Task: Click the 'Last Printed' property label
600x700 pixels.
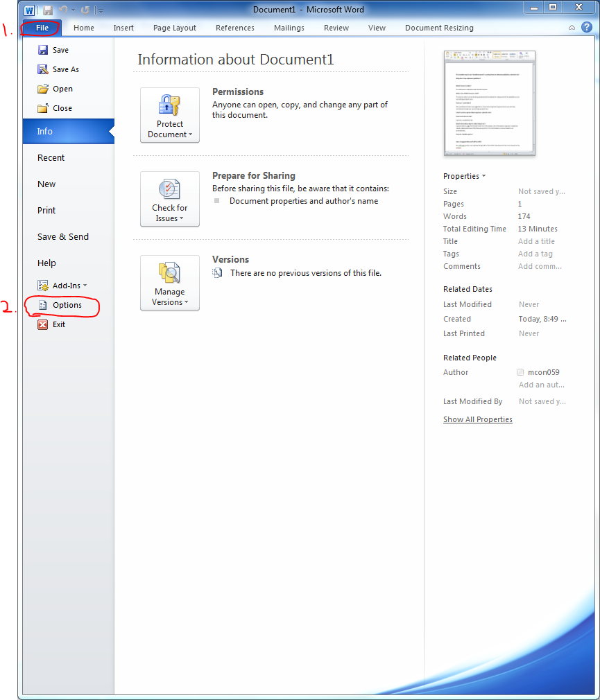Action: (x=464, y=333)
